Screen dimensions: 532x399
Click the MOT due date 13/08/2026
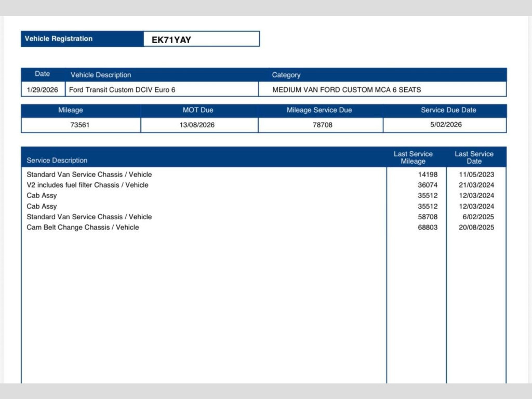(197, 125)
